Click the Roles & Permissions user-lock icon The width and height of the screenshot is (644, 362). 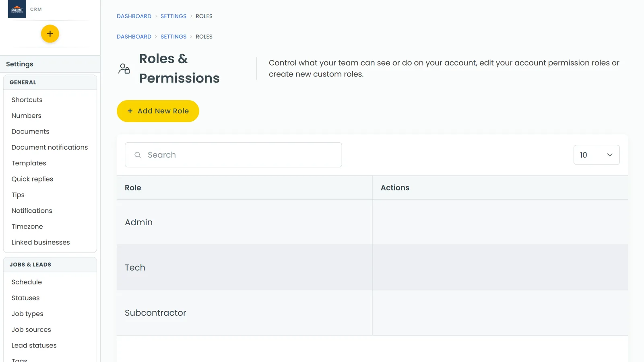click(x=124, y=68)
